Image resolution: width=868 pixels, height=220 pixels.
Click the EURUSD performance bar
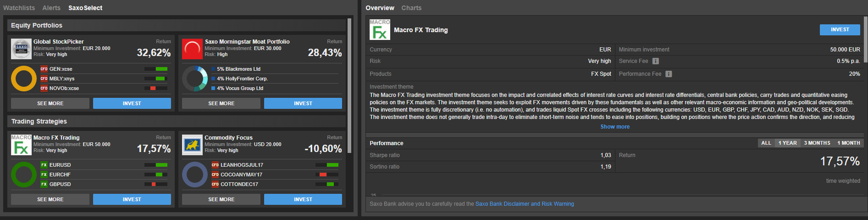[x=156, y=165]
